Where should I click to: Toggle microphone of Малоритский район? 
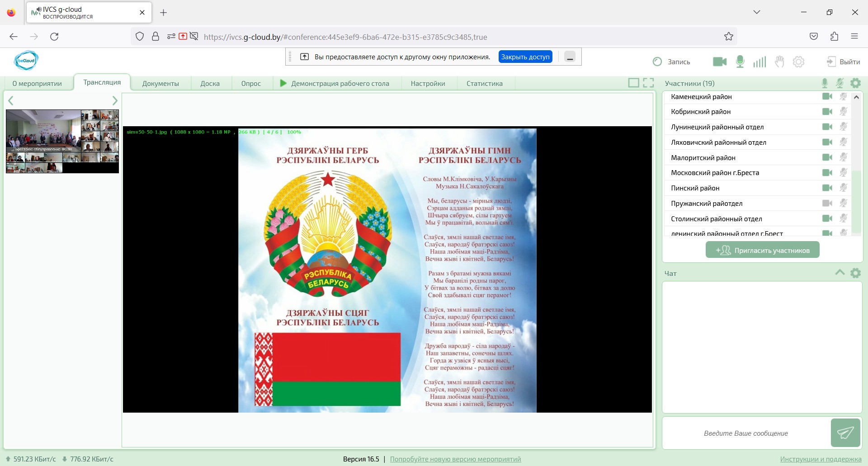(x=844, y=157)
